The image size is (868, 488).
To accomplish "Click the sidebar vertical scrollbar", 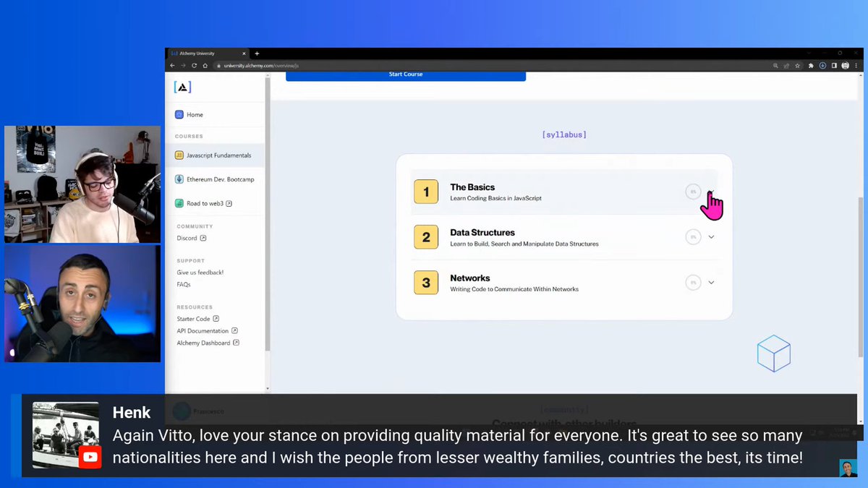I will [x=268, y=213].
